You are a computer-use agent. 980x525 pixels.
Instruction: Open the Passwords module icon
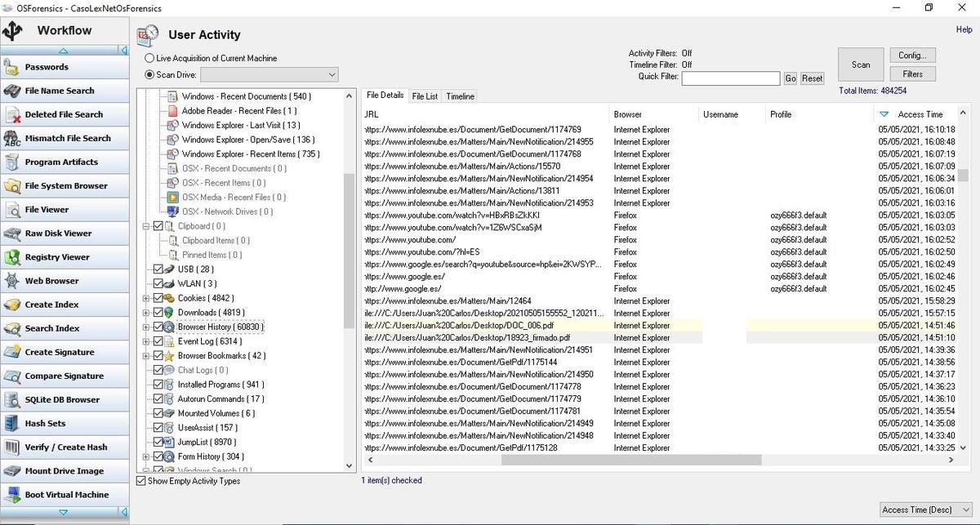[12, 67]
